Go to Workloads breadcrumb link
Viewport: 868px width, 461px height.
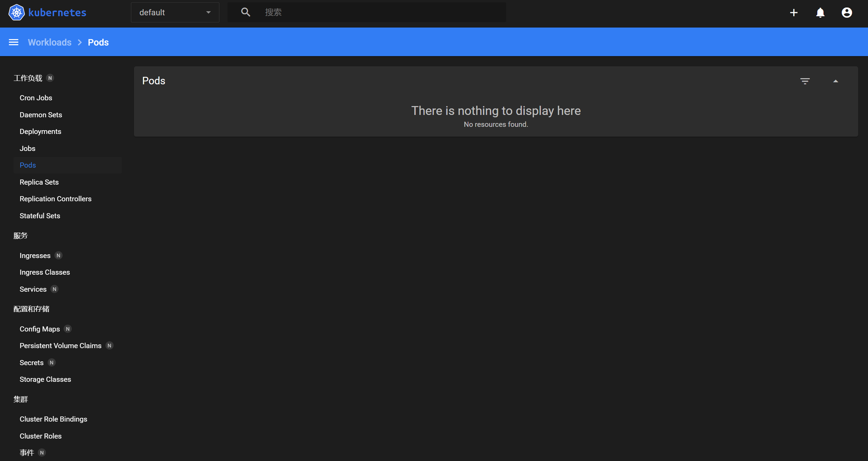[50, 42]
